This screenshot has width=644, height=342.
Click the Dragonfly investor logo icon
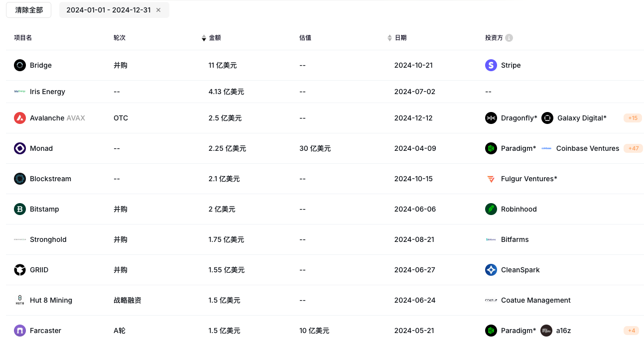click(491, 118)
